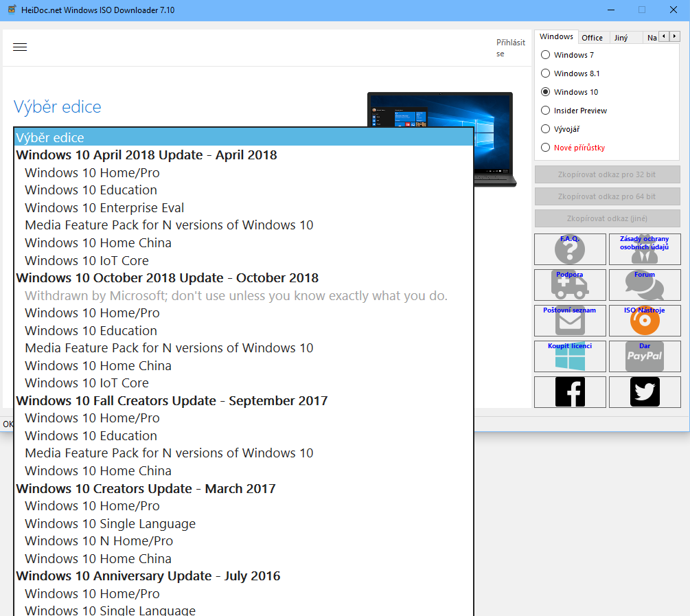The image size is (690, 616).
Task: Open the Forum chat bubbles icon
Action: [x=645, y=285]
